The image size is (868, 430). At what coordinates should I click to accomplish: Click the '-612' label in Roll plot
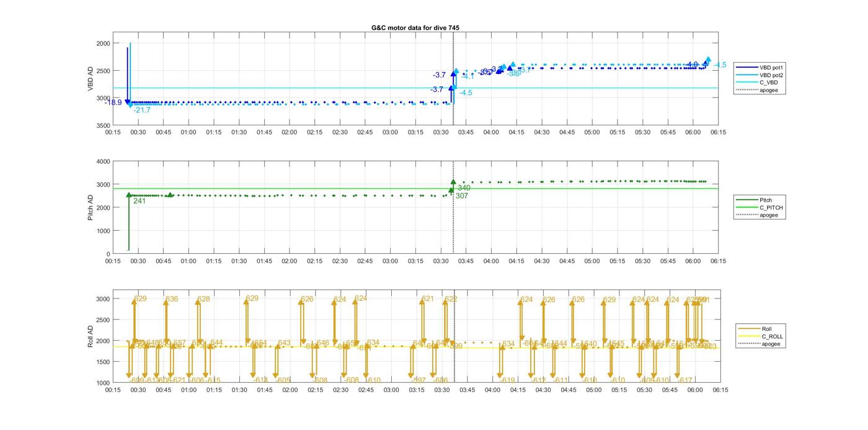tap(538, 380)
